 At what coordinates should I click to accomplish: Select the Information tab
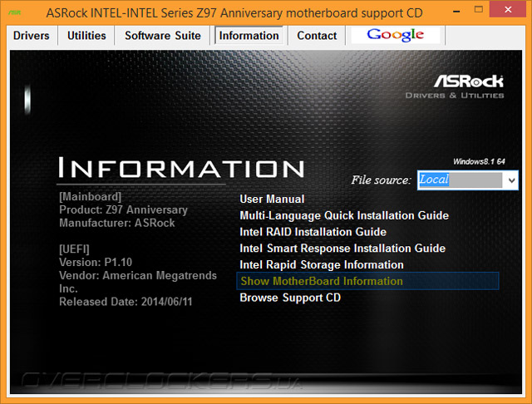click(x=249, y=36)
